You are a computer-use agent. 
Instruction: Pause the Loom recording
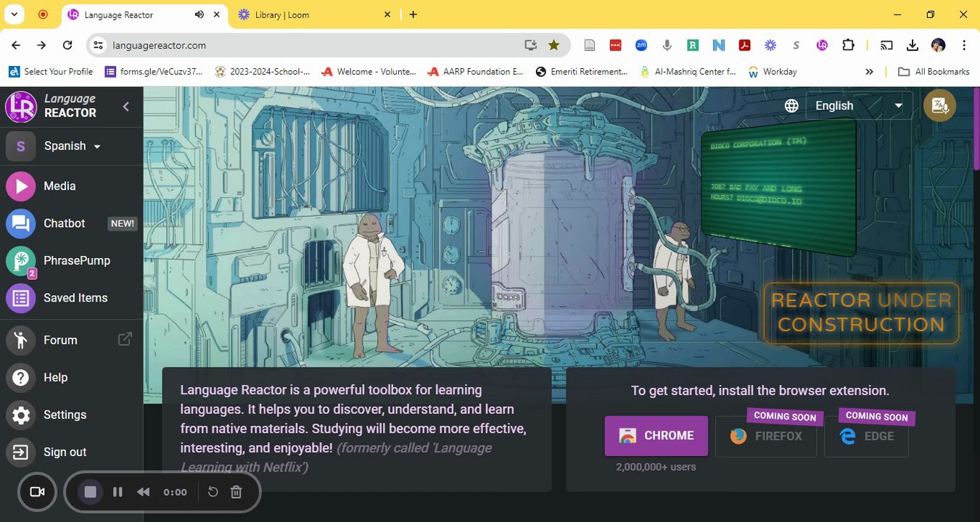(118, 492)
